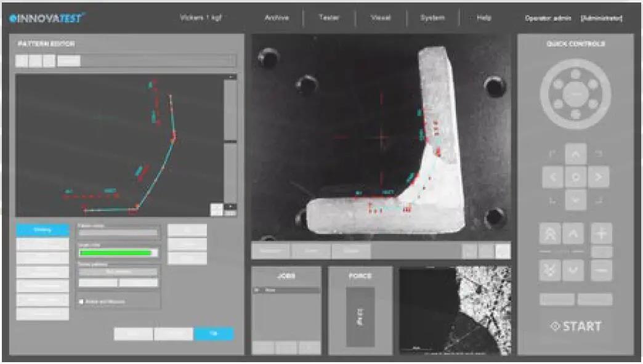This screenshot has height=364, width=643.
Task: Move the stage up with the up arrow
Action: [x=576, y=154]
